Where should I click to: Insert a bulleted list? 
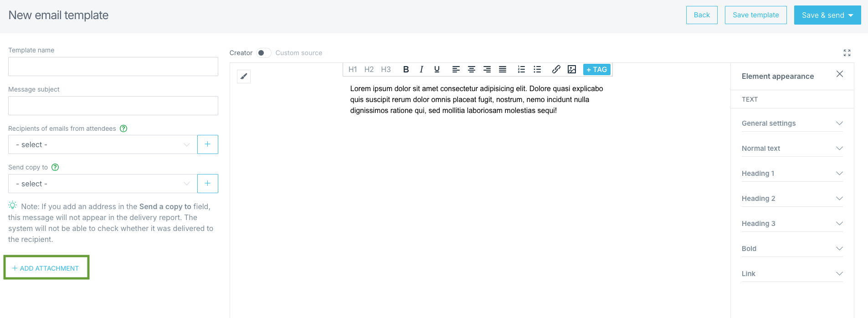click(537, 69)
